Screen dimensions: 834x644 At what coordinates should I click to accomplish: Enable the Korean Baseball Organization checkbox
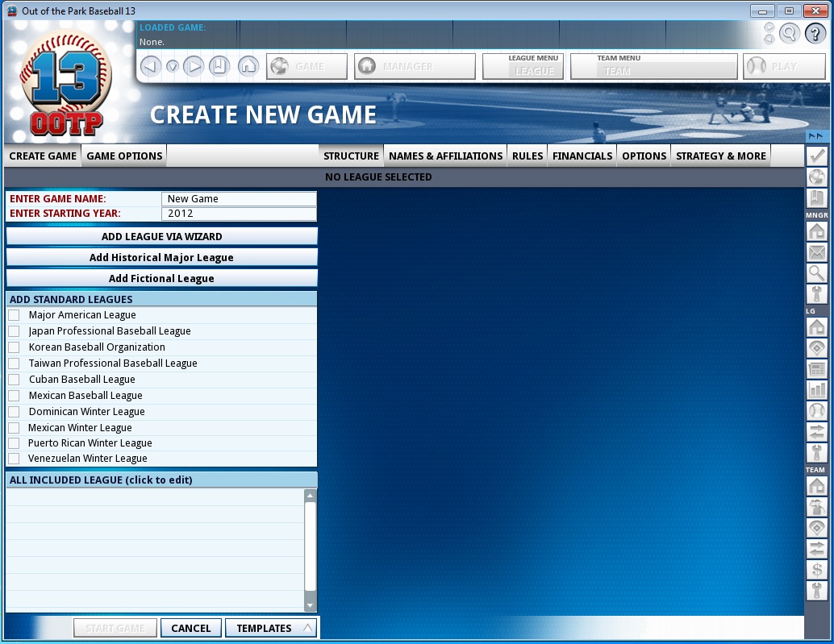[15, 347]
